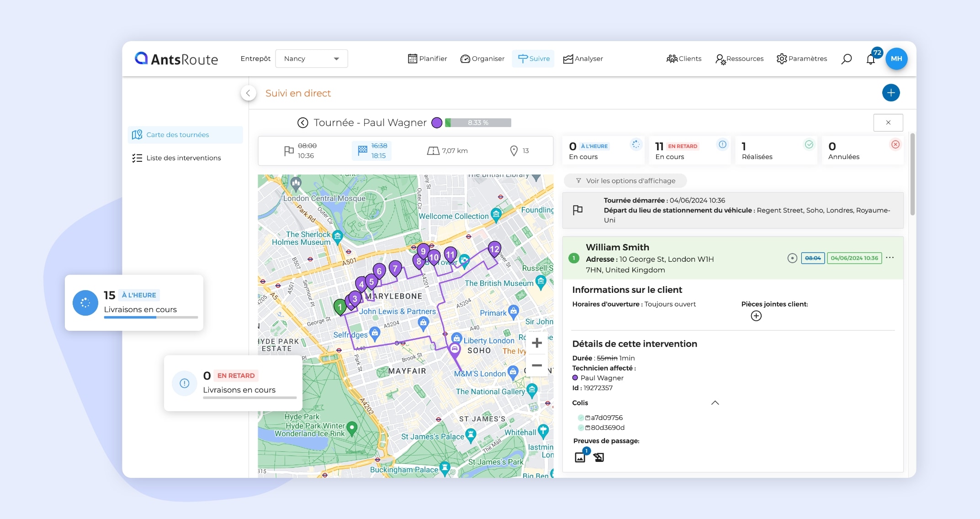This screenshot has width=980, height=519.
Task: Collapse the left sidebar panel
Action: (x=248, y=93)
